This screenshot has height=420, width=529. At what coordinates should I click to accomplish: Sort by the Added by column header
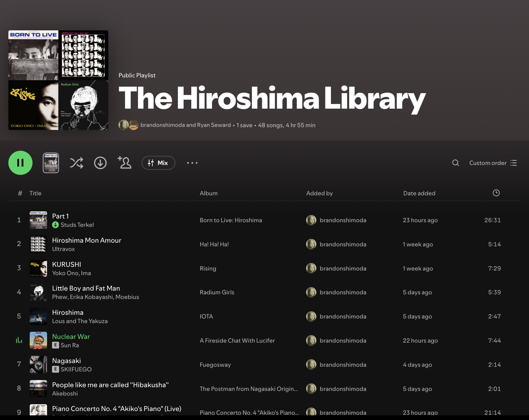(319, 193)
